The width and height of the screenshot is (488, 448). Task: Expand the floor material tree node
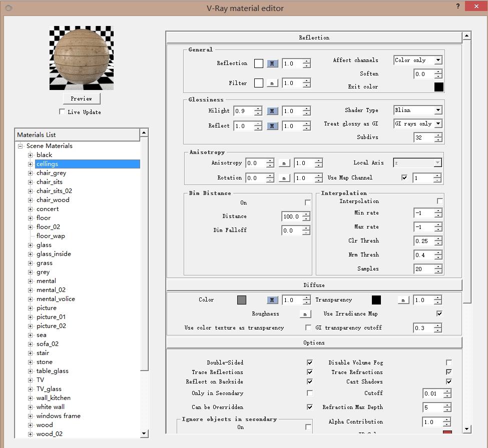(31, 218)
